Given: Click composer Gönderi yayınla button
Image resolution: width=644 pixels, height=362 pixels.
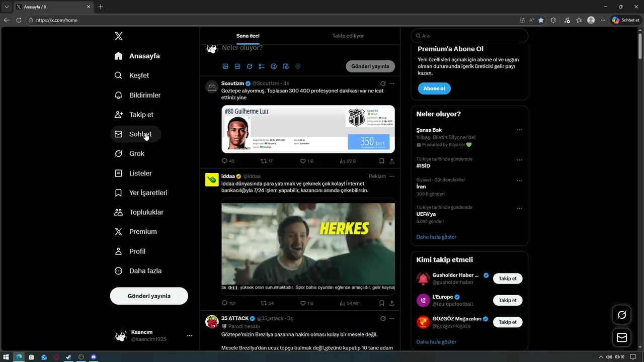Looking at the screenshot, I should [370, 66].
